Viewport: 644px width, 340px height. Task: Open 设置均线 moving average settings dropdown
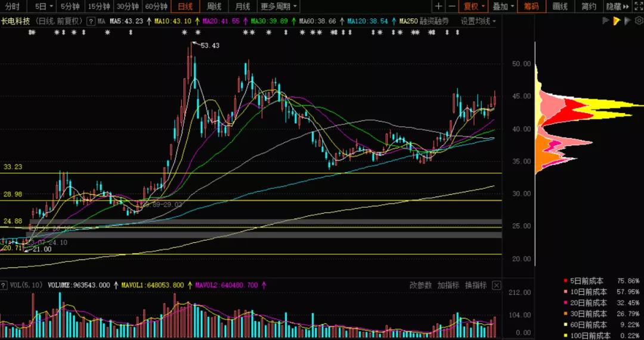tap(478, 21)
